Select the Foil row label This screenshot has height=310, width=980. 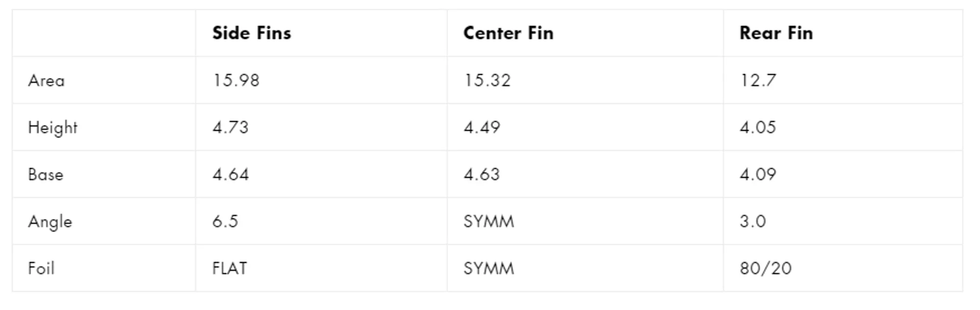[41, 269]
